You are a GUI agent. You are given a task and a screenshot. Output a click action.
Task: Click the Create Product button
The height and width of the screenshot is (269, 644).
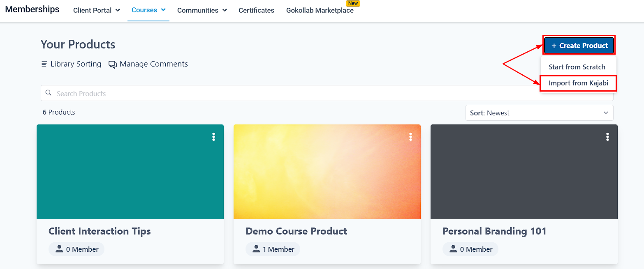579,46
